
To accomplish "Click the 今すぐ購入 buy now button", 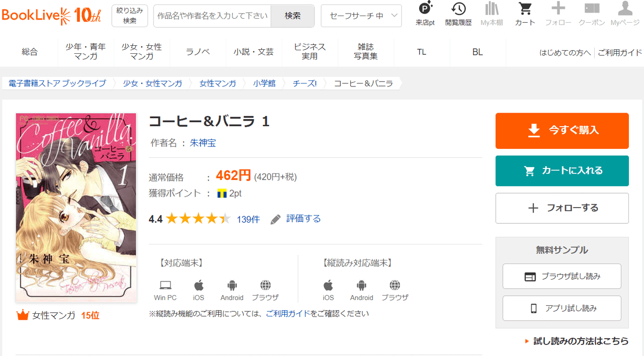I will tap(562, 131).
